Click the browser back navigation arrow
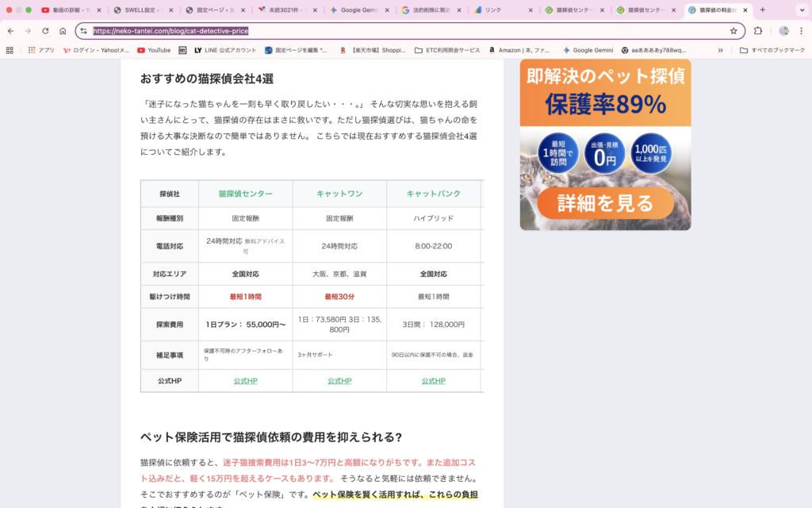Viewport: 812px width, 508px height. click(x=10, y=31)
